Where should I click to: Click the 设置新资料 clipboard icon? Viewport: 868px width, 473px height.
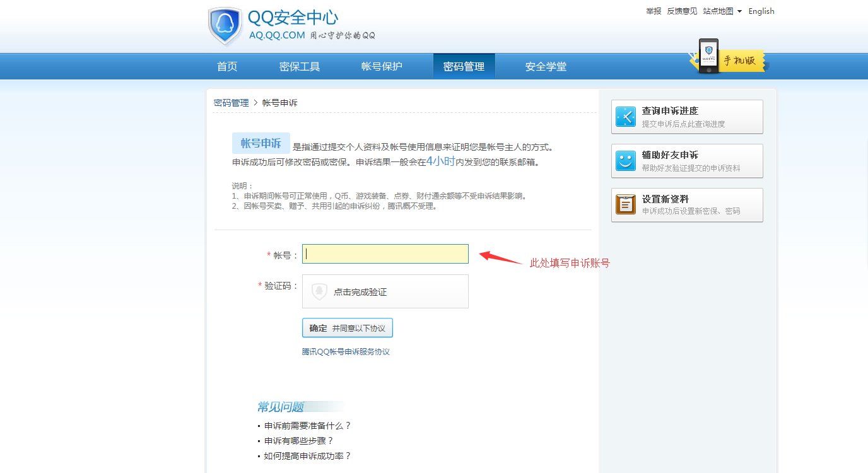(x=626, y=204)
